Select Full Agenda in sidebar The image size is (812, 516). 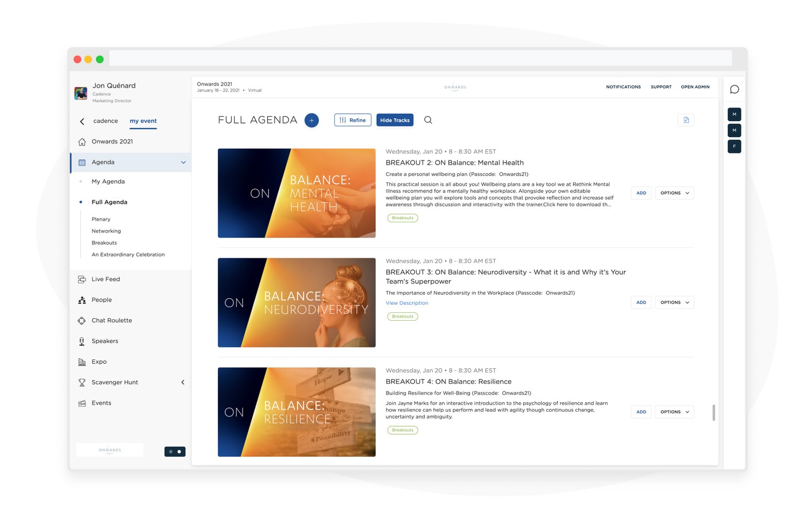point(109,202)
